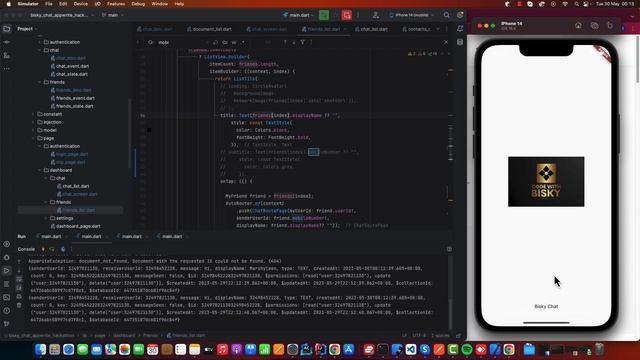This screenshot has height=360, width=640.
Task: Take a Simulator screenshot with camera icon
Action: coord(594,25)
